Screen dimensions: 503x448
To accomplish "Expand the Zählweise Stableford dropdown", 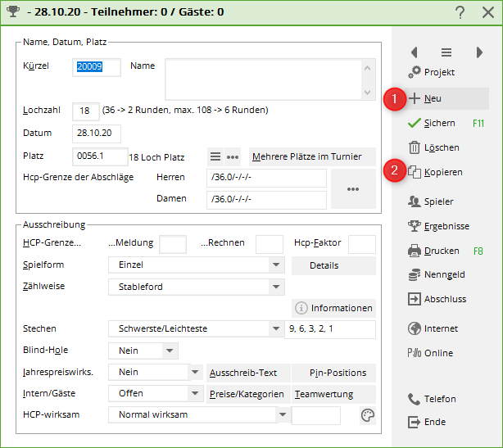I will [275, 287].
